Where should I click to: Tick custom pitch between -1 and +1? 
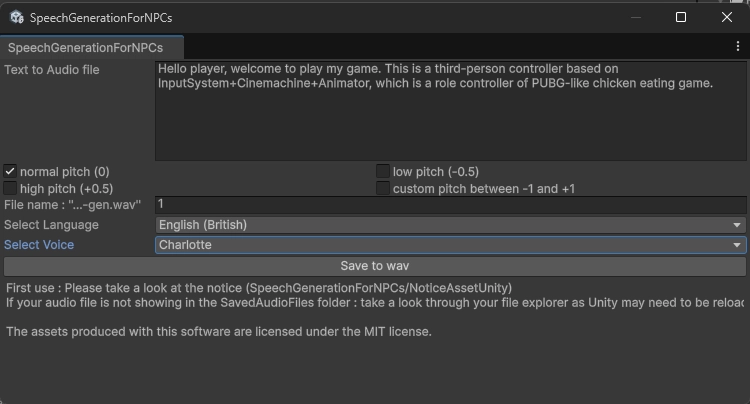(383, 188)
